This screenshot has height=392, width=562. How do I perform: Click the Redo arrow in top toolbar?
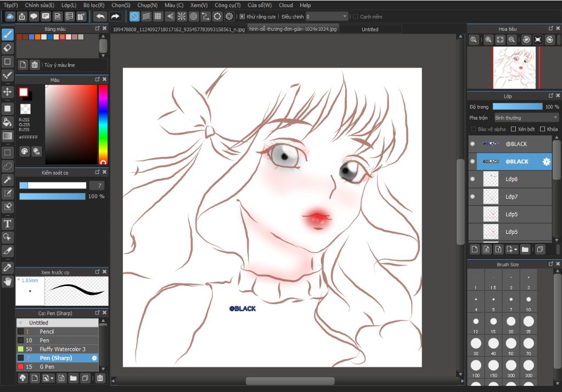(x=115, y=16)
